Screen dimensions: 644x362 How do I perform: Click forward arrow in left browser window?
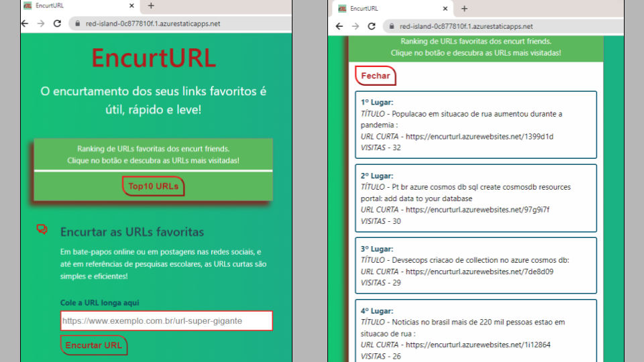[x=41, y=23]
